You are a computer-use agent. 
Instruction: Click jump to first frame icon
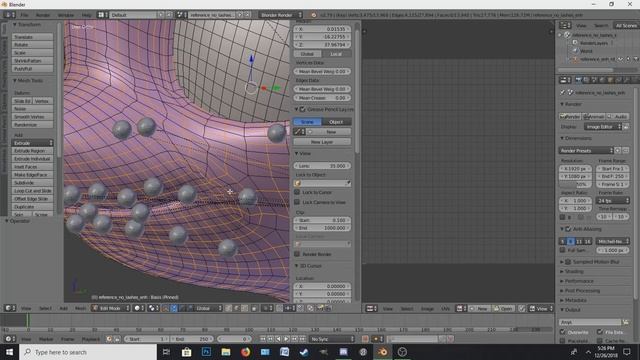(262, 339)
